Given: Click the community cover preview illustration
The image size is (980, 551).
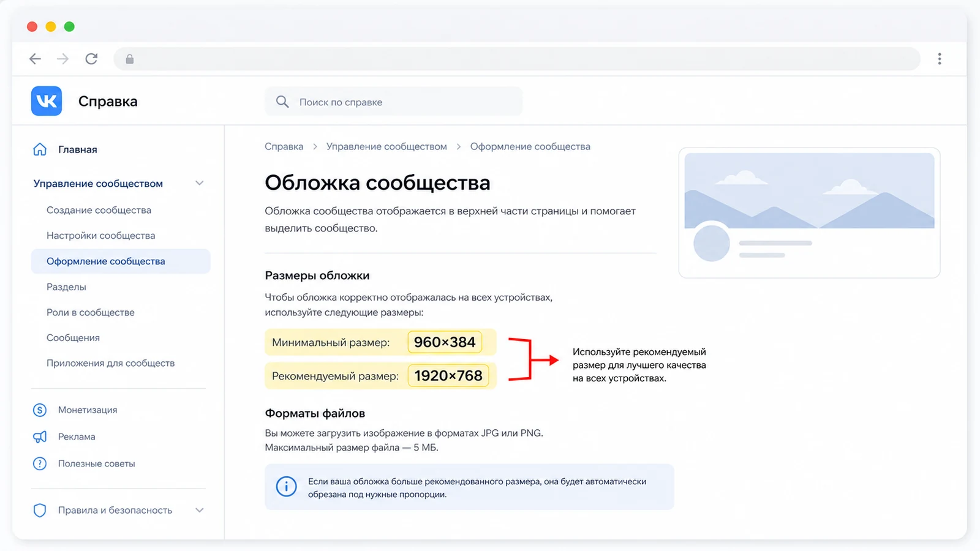Looking at the screenshot, I should pyautogui.click(x=809, y=212).
